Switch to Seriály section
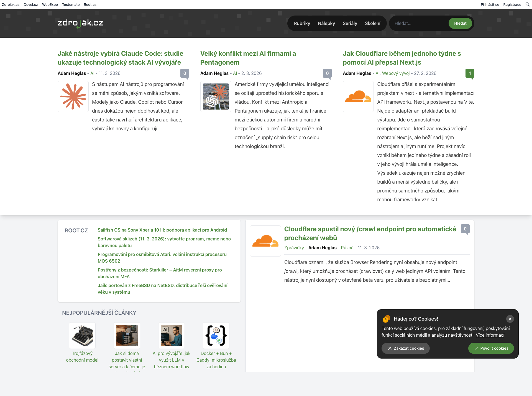The height and width of the screenshot is (396, 532). click(350, 23)
